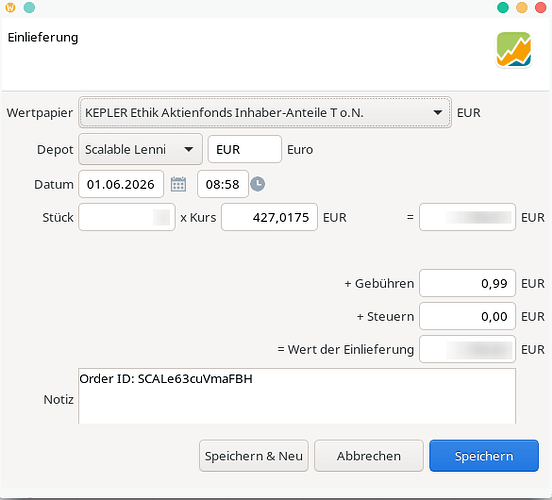Click the Steuern field showing 0,00
The height and width of the screenshot is (500, 552).
(x=468, y=316)
